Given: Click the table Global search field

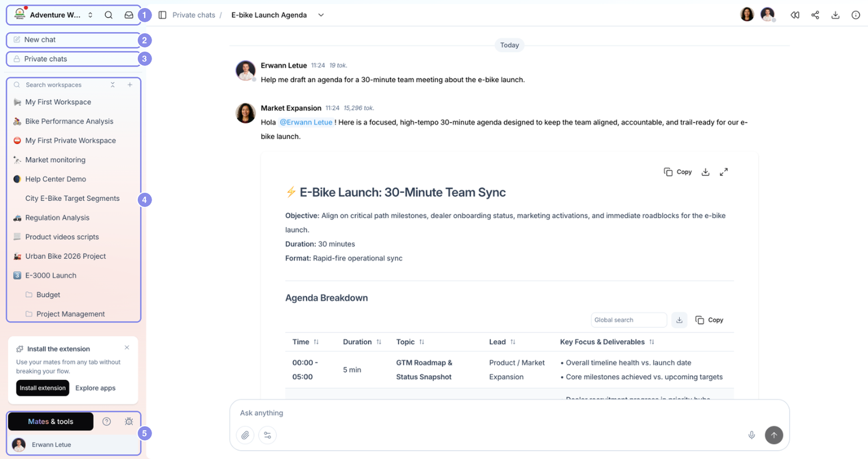Looking at the screenshot, I should (629, 320).
